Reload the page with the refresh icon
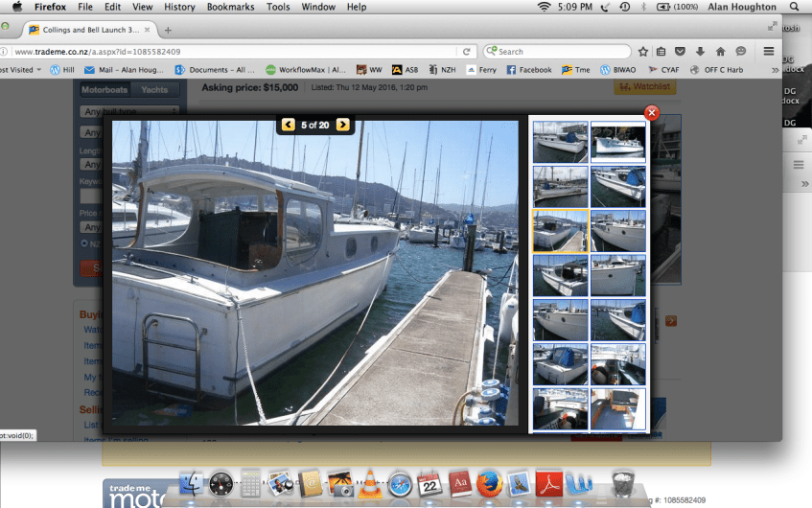The image size is (812, 508). (x=467, y=52)
